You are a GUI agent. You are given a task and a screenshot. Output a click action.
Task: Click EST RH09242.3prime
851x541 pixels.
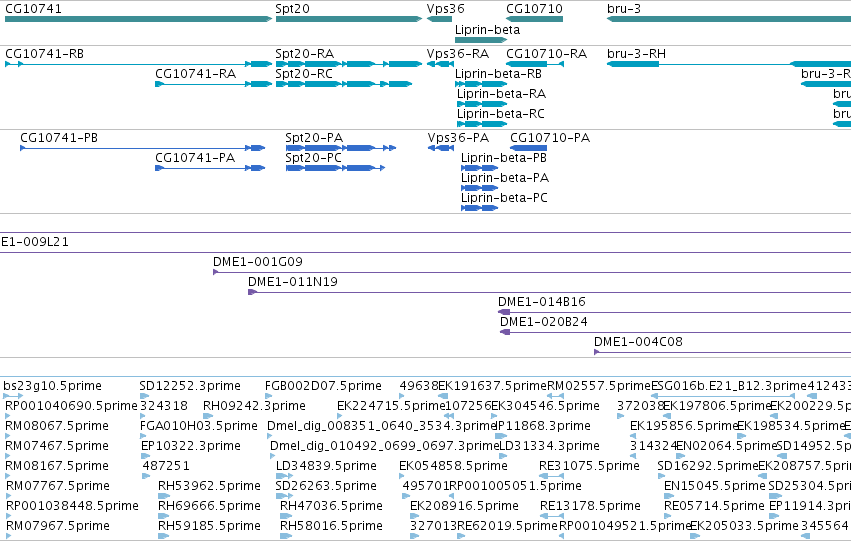254,406
